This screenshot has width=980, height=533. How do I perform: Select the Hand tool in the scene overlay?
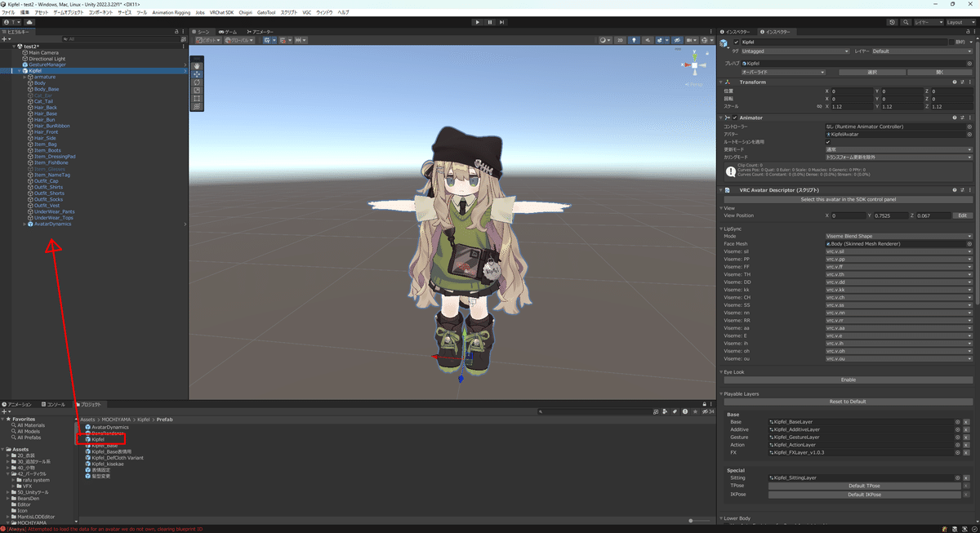coord(196,65)
